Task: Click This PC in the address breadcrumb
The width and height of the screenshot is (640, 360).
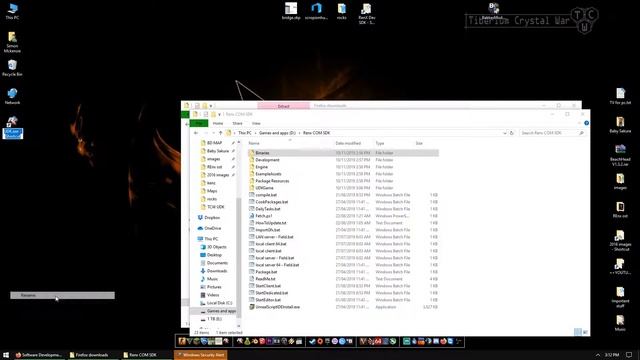Action: click(x=244, y=133)
